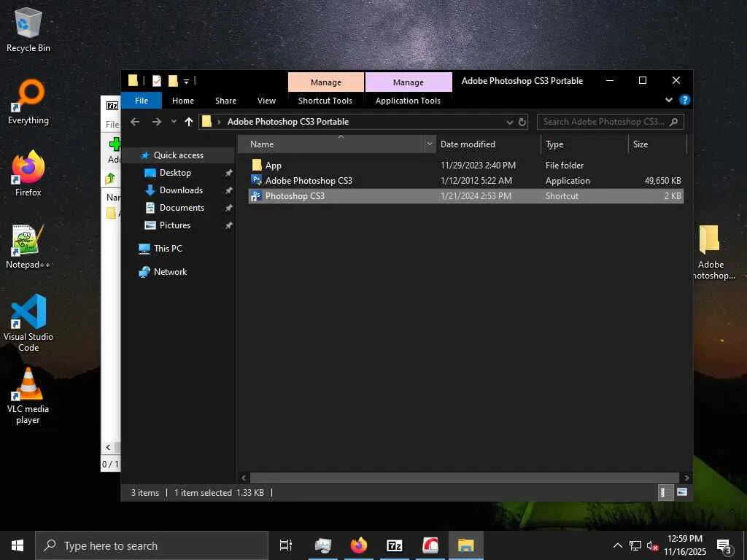Switch to View ribbon tab
This screenshot has width=747, height=560.
point(266,101)
